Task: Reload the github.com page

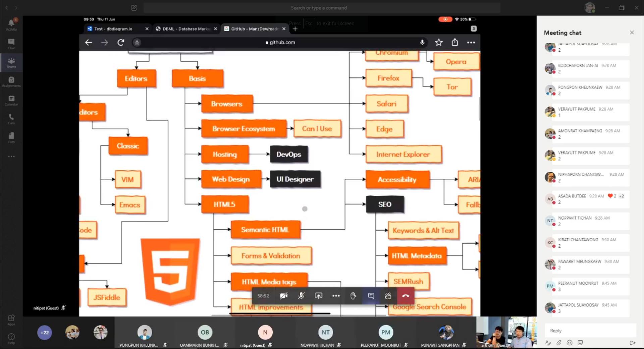Action: point(121,42)
